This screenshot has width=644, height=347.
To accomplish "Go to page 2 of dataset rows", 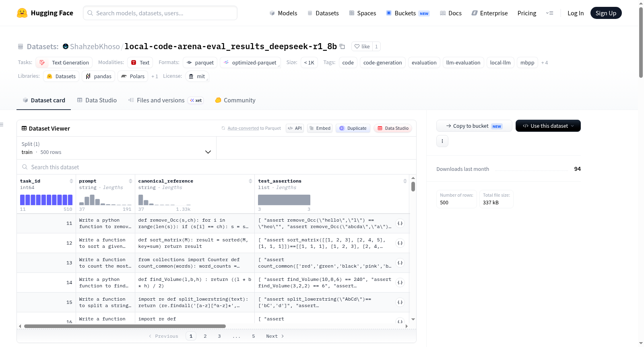I will pyautogui.click(x=205, y=336).
